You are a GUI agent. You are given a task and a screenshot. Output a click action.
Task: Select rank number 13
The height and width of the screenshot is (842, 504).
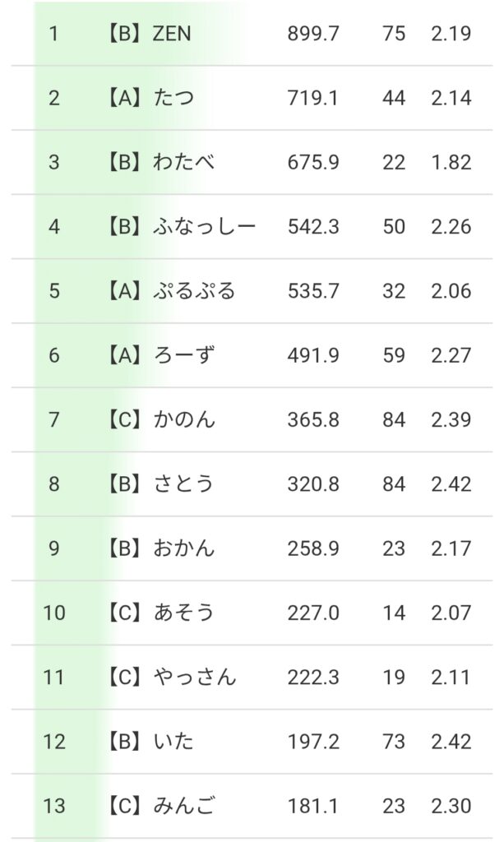click(x=53, y=806)
